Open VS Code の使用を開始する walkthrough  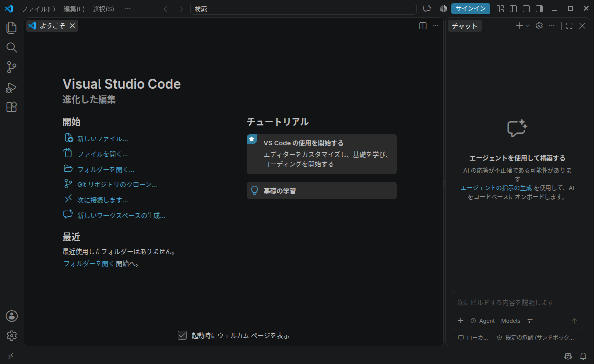point(322,154)
